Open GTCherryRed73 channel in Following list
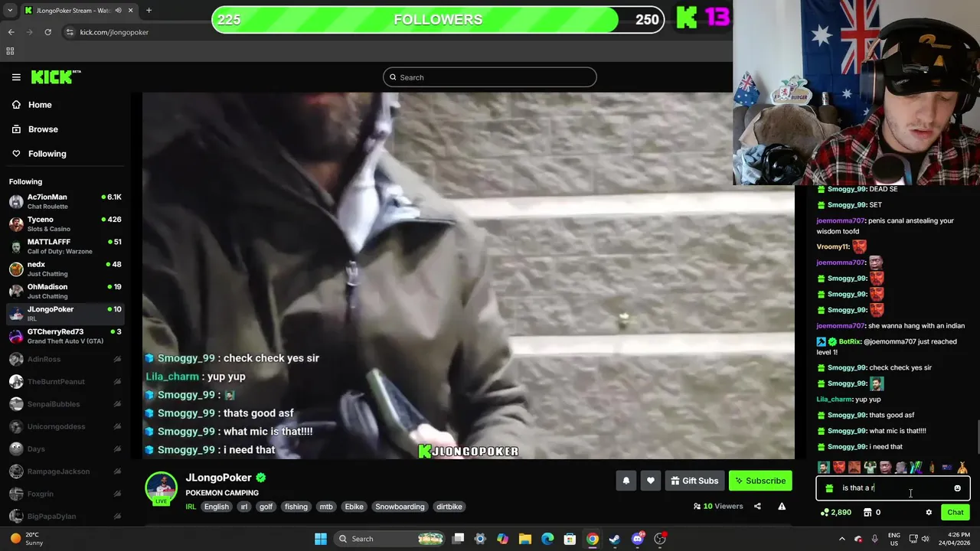 (65, 336)
